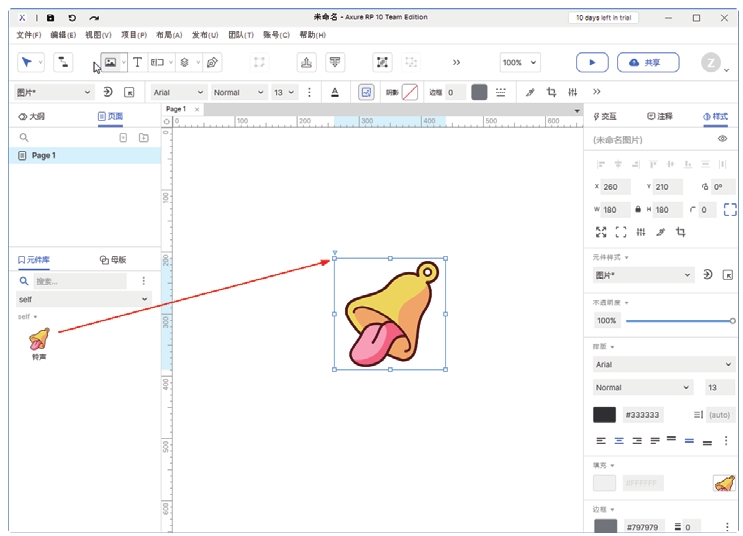Viewport: 743px width, 536px height.
Task: Click the Preview play button
Action: point(592,62)
